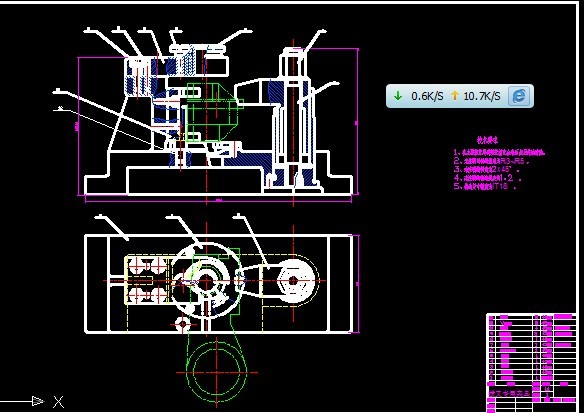Select the green workpiece outline in section view
The image size is (584, 413).
point(212,112)
